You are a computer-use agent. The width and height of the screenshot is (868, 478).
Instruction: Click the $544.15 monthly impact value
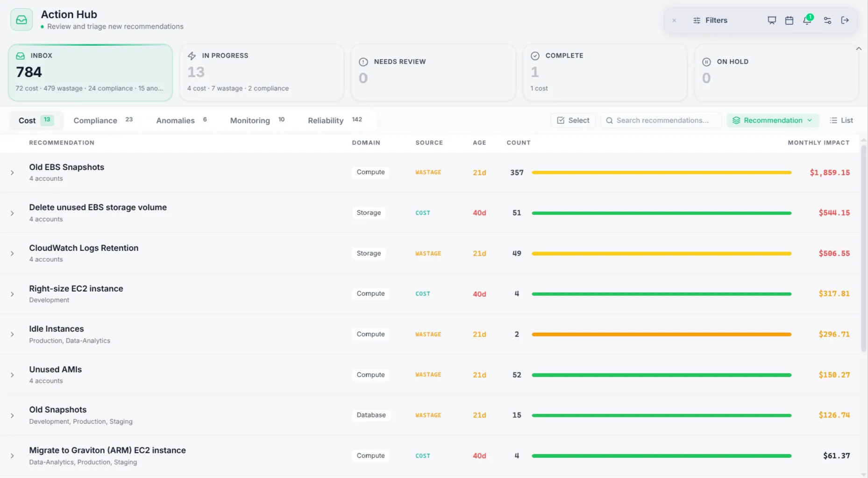tap(834, 213)
